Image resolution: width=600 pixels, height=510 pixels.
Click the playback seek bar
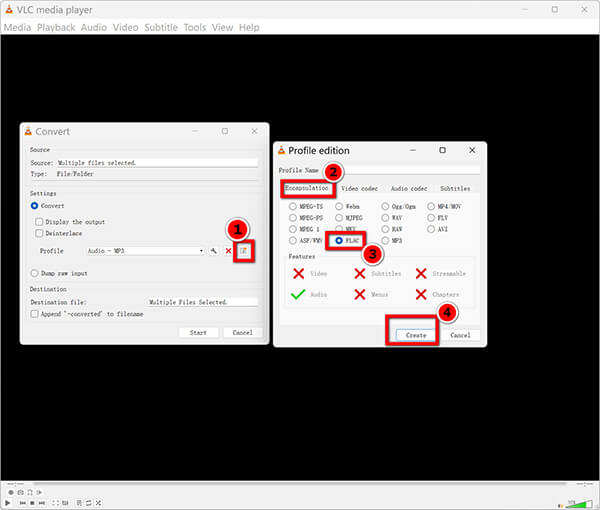(x=299, y=484)
